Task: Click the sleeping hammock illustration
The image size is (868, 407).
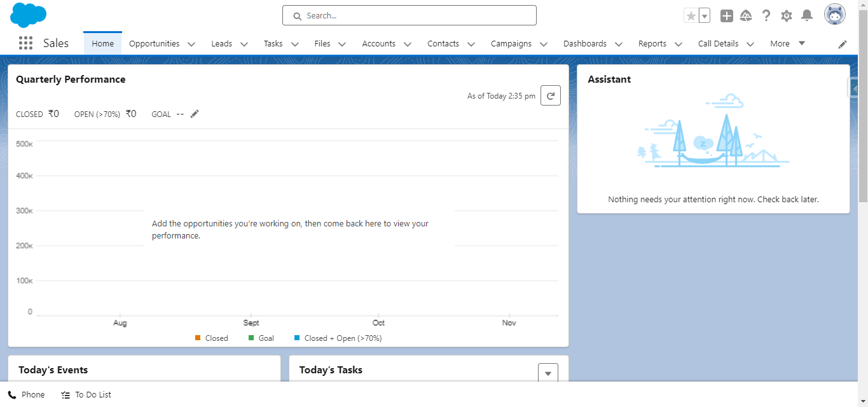Action: pyautogui.click(x=713, y=131)
